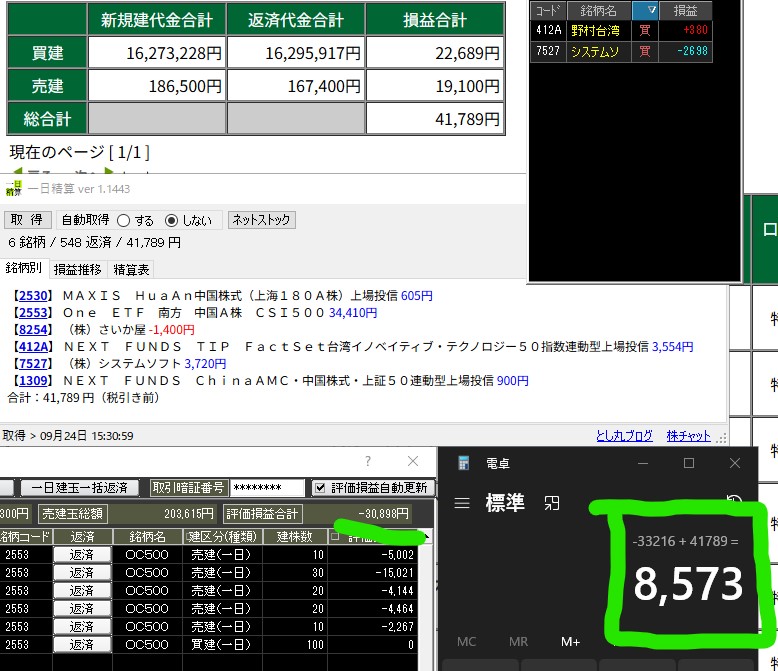Click 返済 on the 買建 100-share row

[x=80, y=645]
